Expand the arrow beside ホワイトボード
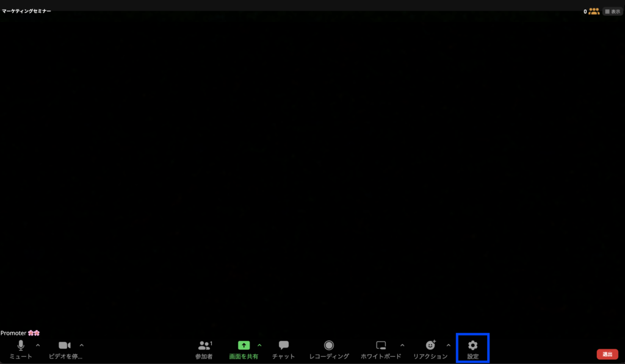 tap(402, 345)
